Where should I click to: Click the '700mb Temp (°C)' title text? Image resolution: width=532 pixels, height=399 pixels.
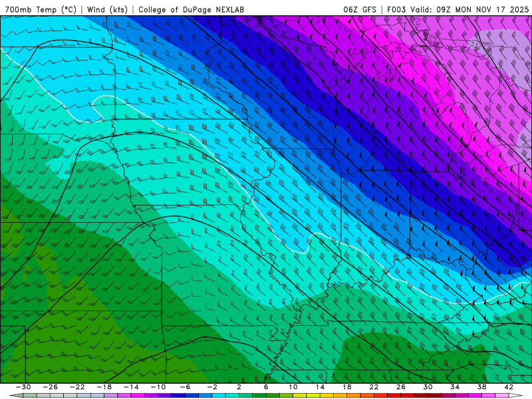click(x=41, y=9)
